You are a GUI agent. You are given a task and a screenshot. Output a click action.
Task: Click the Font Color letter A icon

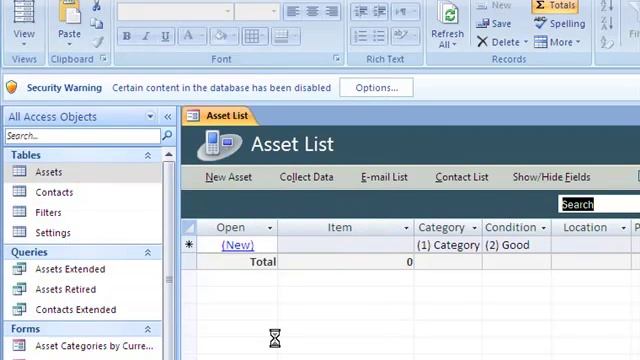[188, 36]
